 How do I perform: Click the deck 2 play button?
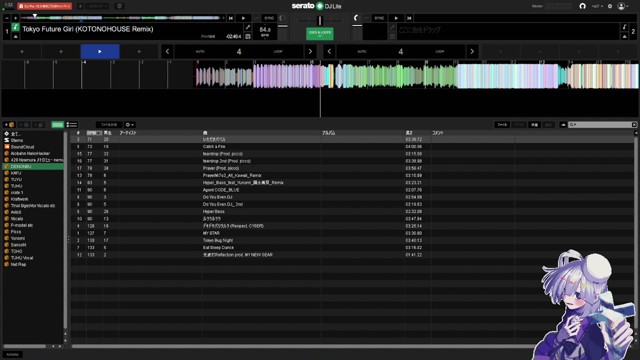[396, 18]
